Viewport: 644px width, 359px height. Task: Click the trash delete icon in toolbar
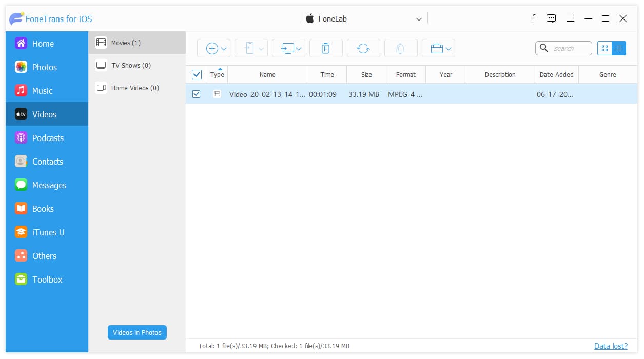[x=325, y=48]
